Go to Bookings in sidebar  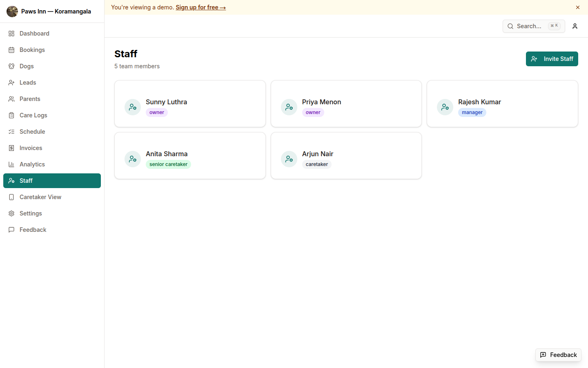pyautogui.click(x=32, y=50)
